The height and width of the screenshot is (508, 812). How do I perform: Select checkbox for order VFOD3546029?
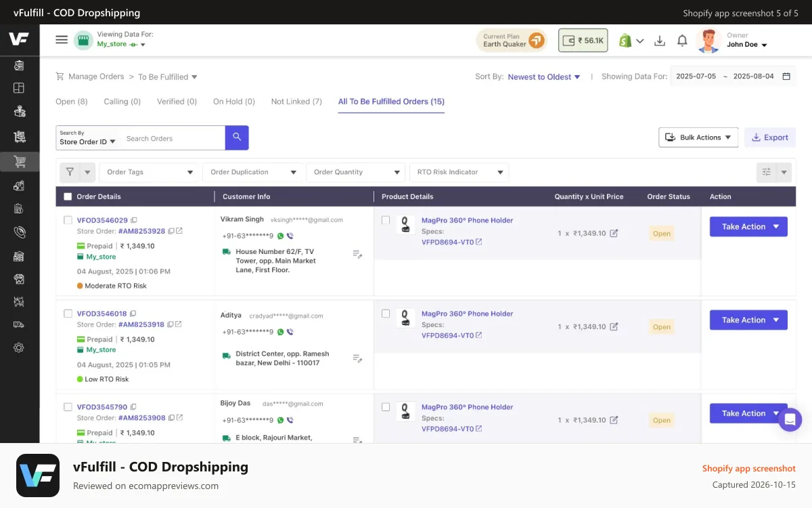68,220
